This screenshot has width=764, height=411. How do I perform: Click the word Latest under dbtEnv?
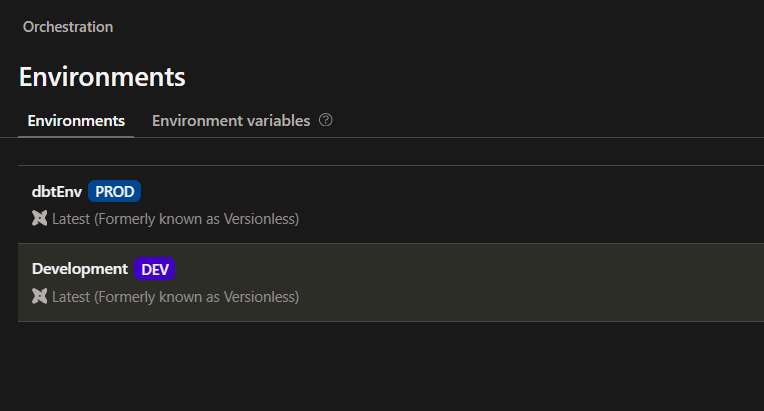pos(71,218)
